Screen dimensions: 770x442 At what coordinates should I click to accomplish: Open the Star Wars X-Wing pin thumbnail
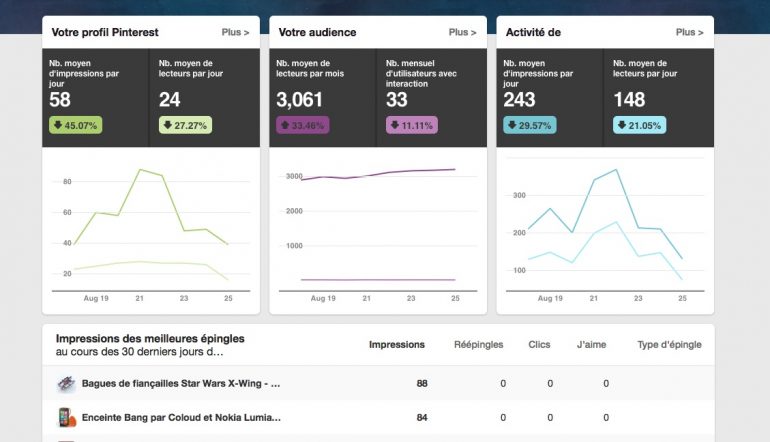pos(67,383)
